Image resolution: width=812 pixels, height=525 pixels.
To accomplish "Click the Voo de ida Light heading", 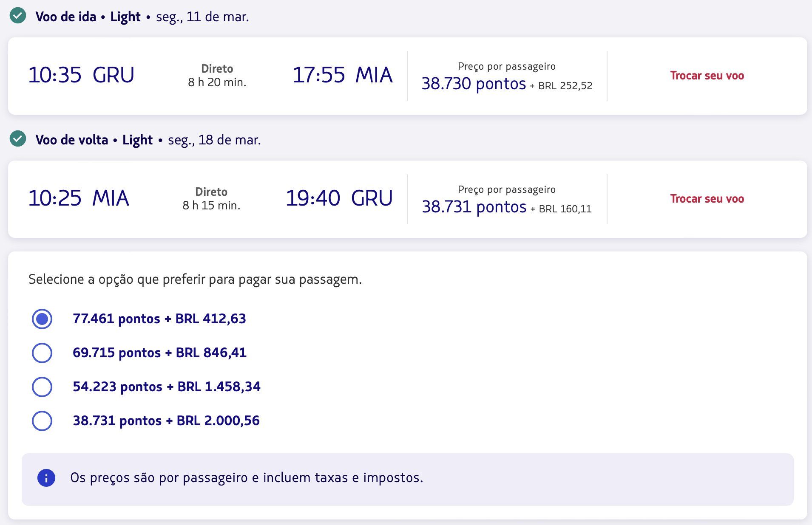I will coord(88,17).
